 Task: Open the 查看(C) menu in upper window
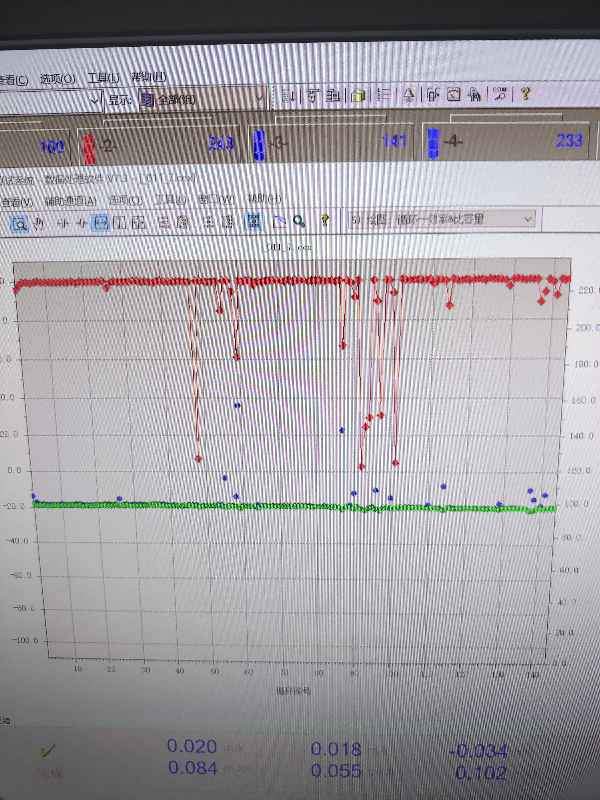[x=14, y=80]
